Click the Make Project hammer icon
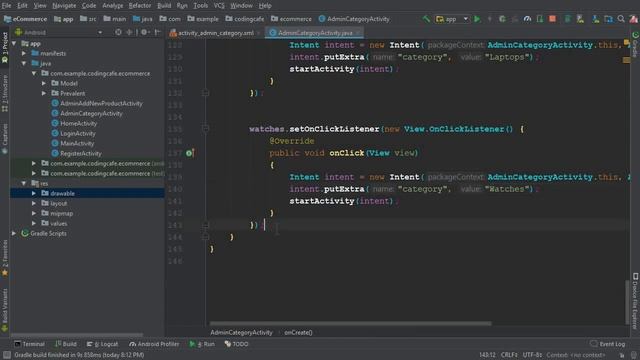The width and height of the screenshot is (640, 360). pos(426,19)
